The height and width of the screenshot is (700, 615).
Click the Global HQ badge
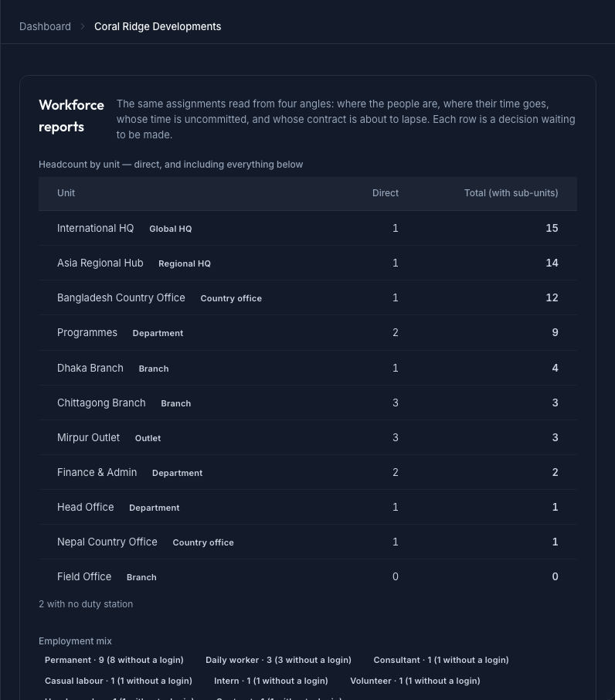pos(171,229)
